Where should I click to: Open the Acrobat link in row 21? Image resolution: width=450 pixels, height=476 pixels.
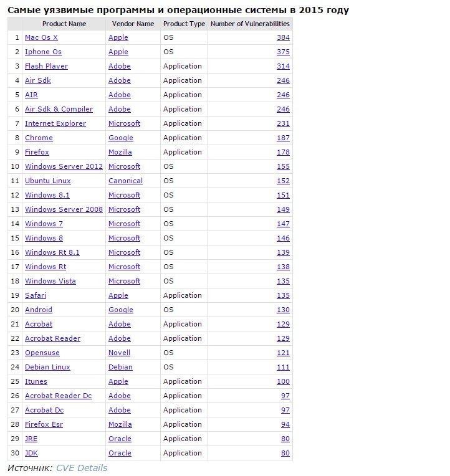[x=39, y=324]
